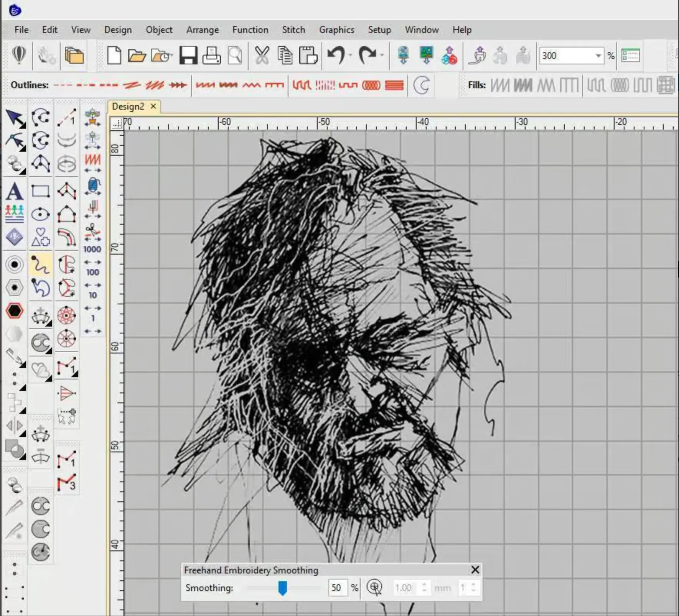Click the New blank design icon
Viewport: 679px width, 616px height.
pos(114,56)
